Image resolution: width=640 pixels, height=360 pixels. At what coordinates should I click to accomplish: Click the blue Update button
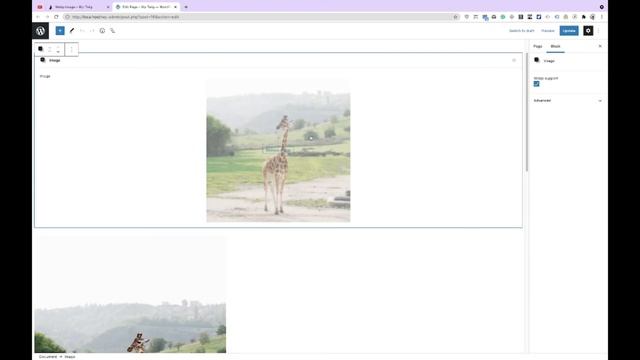pos(569,31)
